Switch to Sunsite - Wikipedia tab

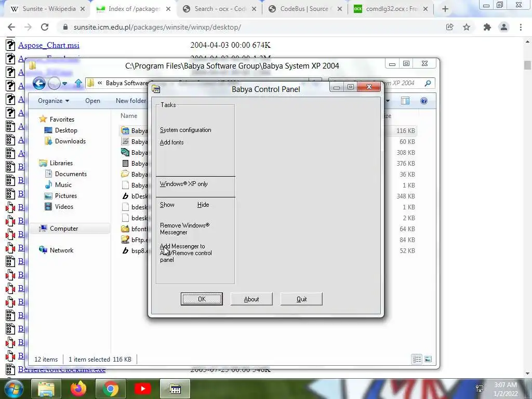click(48, 9)
